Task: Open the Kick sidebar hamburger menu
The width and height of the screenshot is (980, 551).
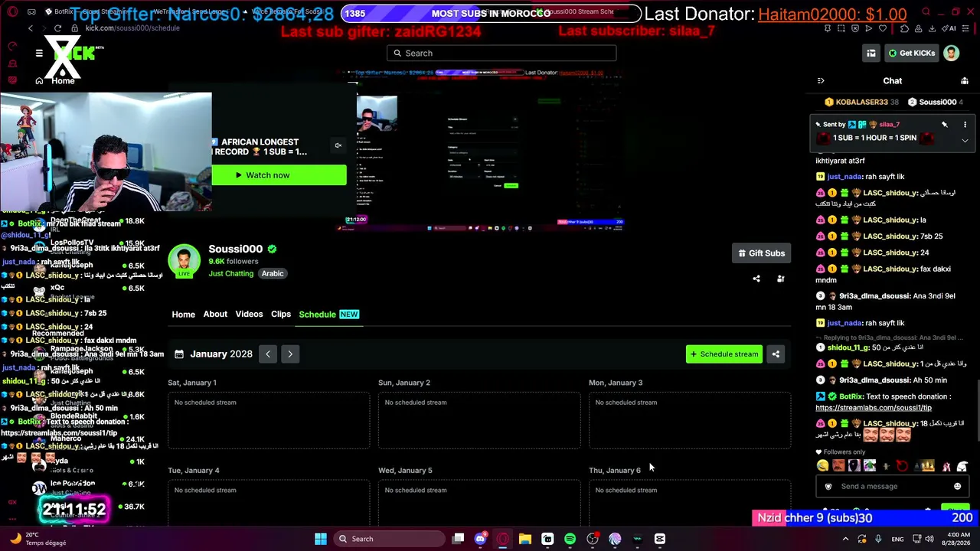Action: pos(39,53)
